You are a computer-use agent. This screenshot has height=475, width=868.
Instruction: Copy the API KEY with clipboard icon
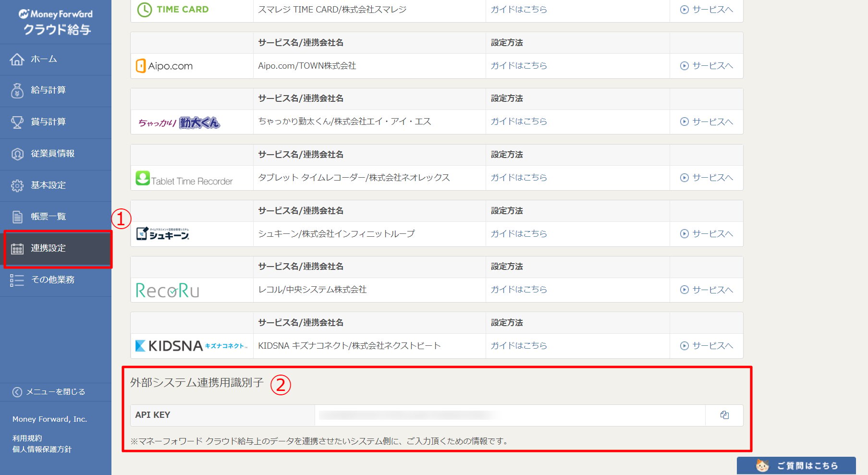pyautogui.click(x=724, y=415)
